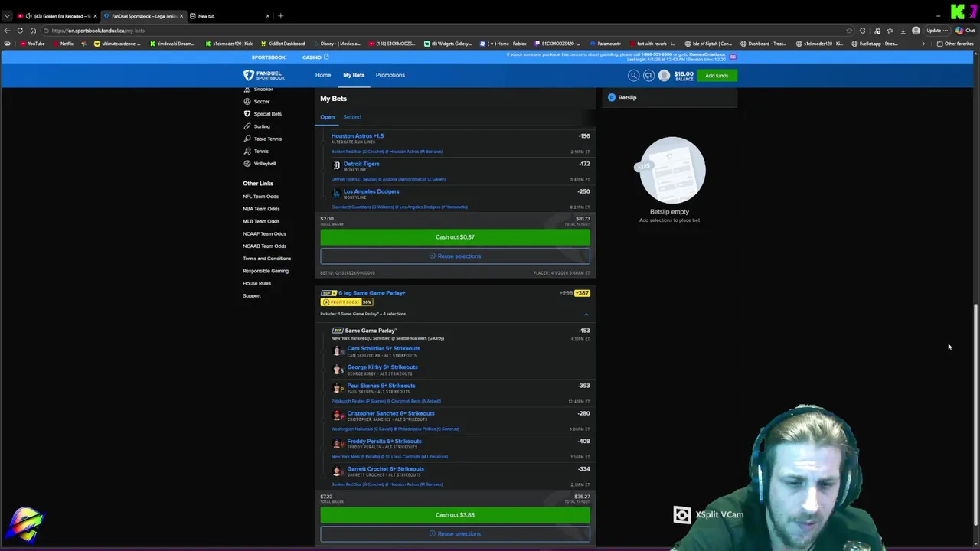This screenshot has width=980, height=551.
Task: Click Paul Skenes player icon
Action: pyautogui.click(x=338, y=388)
